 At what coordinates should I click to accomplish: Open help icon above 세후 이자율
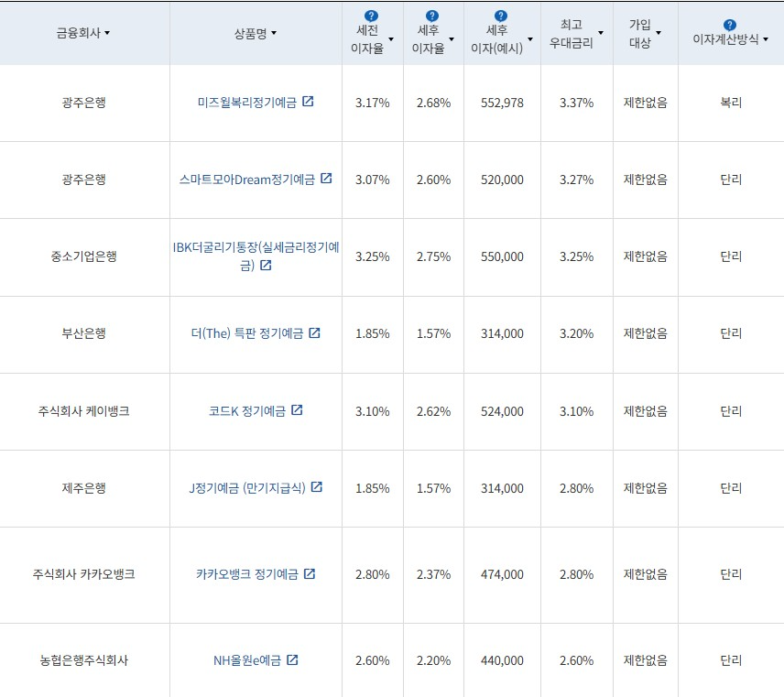point(432,16)
